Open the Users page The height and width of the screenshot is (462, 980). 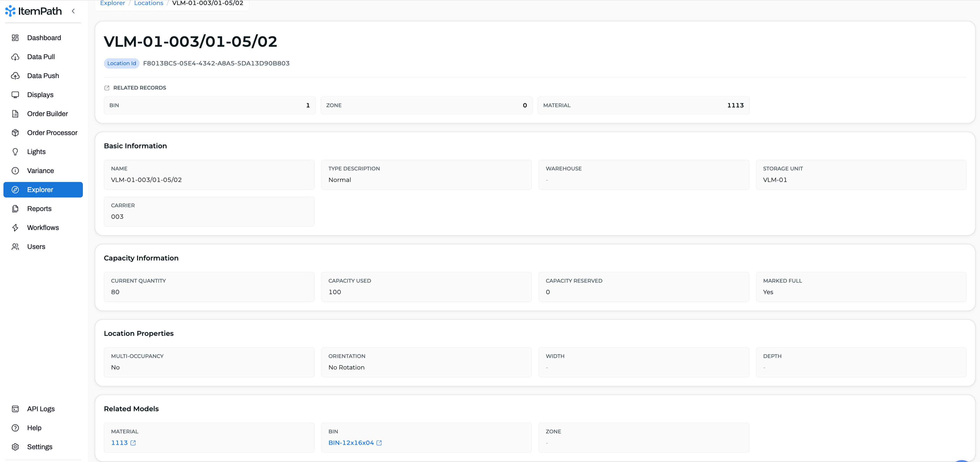click(x=43, y=247)
